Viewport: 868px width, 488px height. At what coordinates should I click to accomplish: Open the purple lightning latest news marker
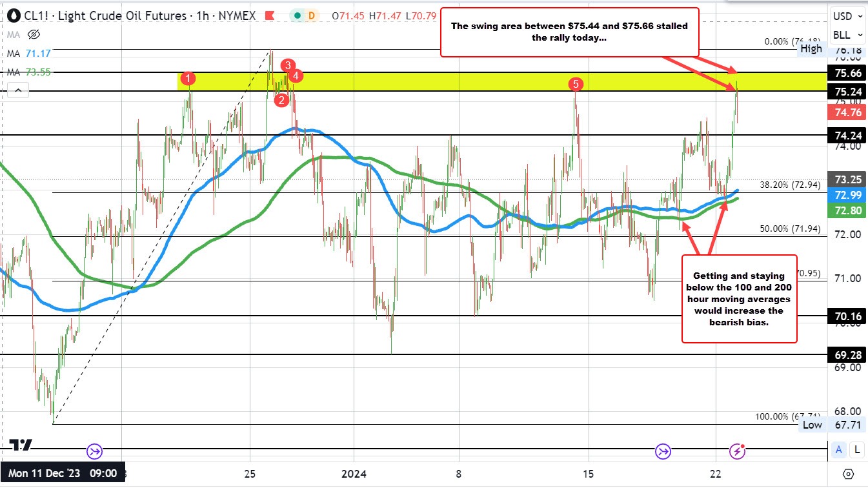pyautogui.click(x=738, y=450)
